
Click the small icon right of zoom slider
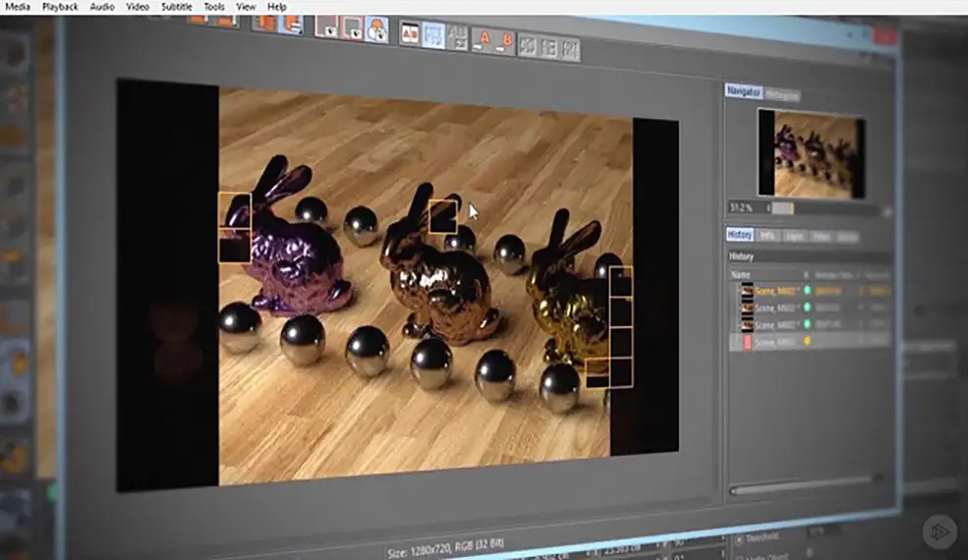(887, 212)
